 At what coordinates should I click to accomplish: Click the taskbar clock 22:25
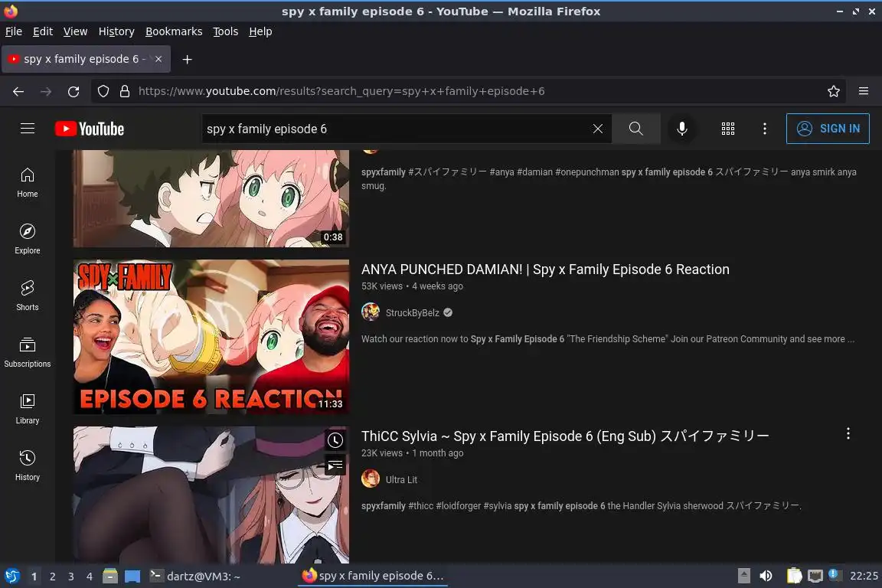point(864,576)
